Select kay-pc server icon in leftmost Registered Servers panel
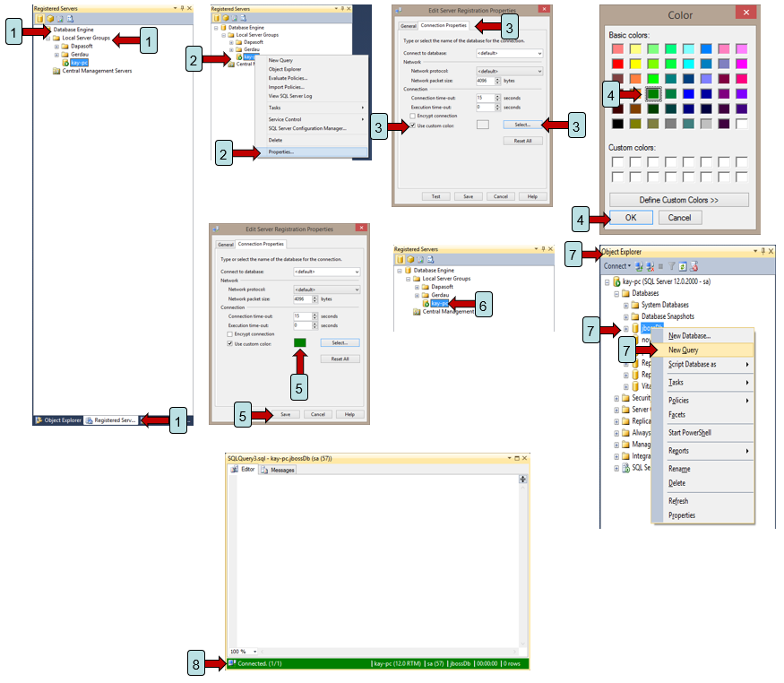The image size is (784, 683). click(65, 63)
